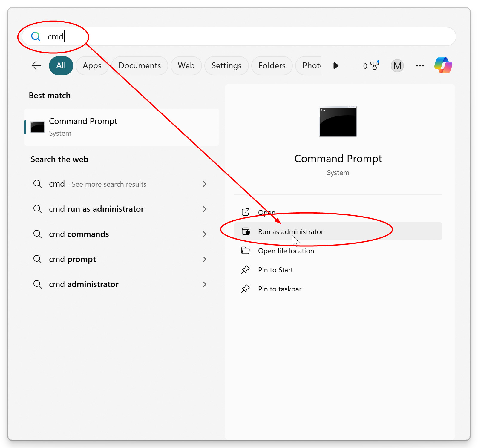This screenshot has height=448, width=478.
Task: Click the Copilot icon in search header
Action: [x=443, y=65]
